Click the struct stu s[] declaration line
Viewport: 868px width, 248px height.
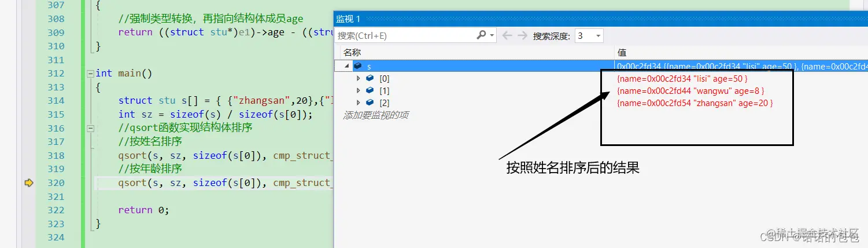click(x=226, y=100)
